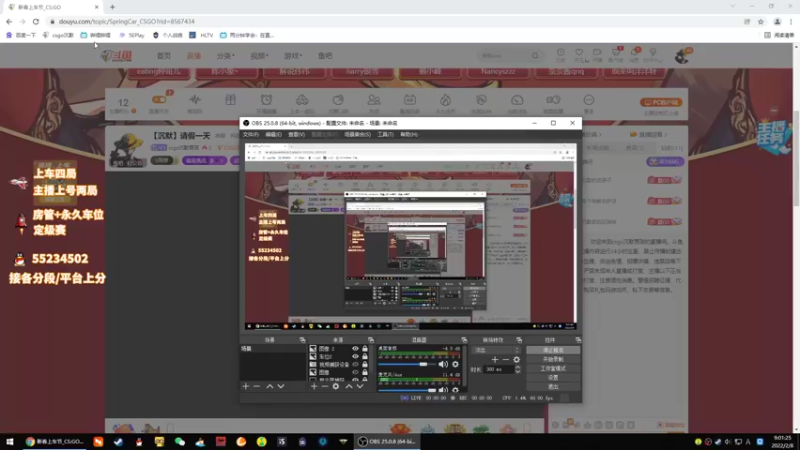
Task: Toggle visibility of 视频捕获设备 source
Action: pyautogui.click(x=355, y=364)
